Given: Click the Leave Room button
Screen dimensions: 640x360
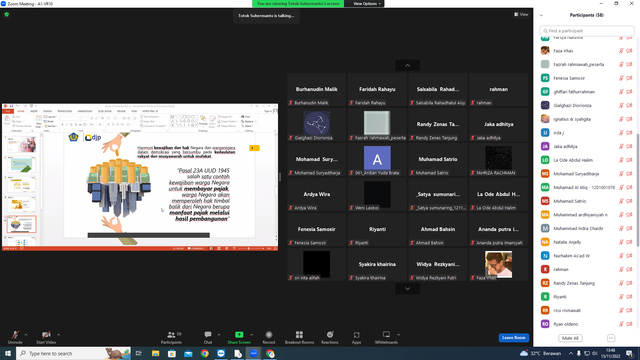Looking at the screenshot, I should 513,338.
